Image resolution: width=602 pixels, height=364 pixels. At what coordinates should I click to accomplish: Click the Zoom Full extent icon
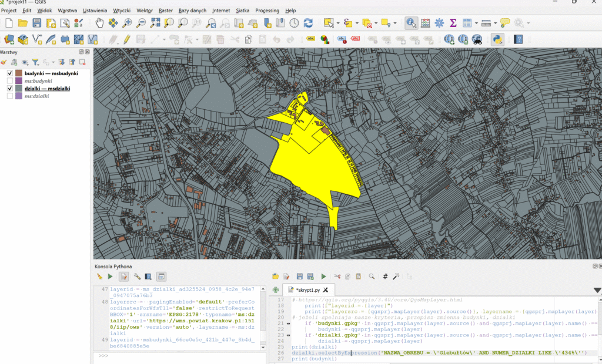click(x=155, y=23)
